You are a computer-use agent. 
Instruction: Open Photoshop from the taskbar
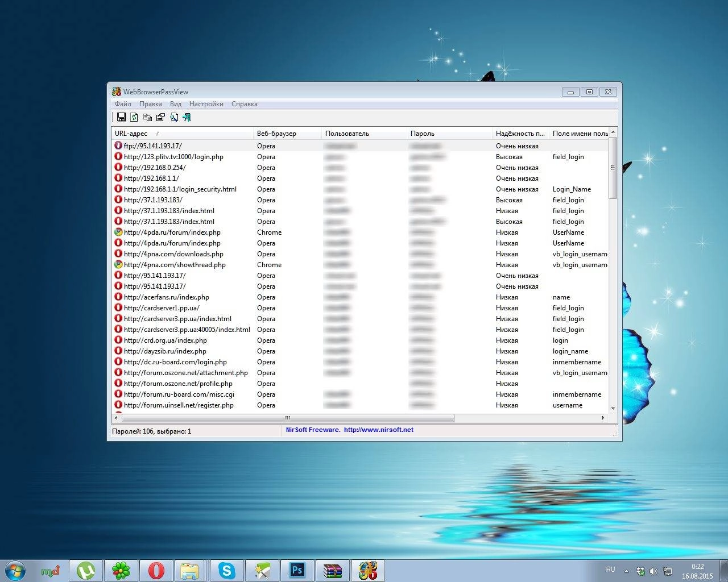point(297,570)
